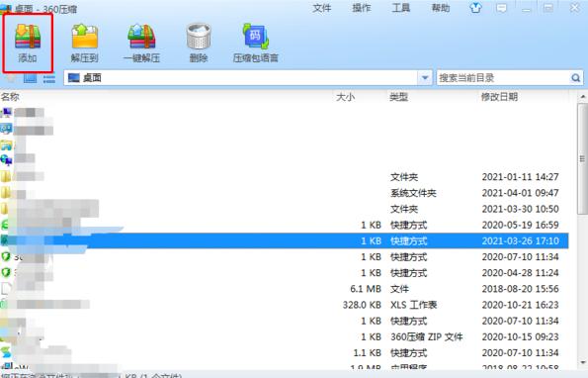This screenshot has width=588, height=378.
Task: Click the 桌面 address path field
Action: (241, 78)
